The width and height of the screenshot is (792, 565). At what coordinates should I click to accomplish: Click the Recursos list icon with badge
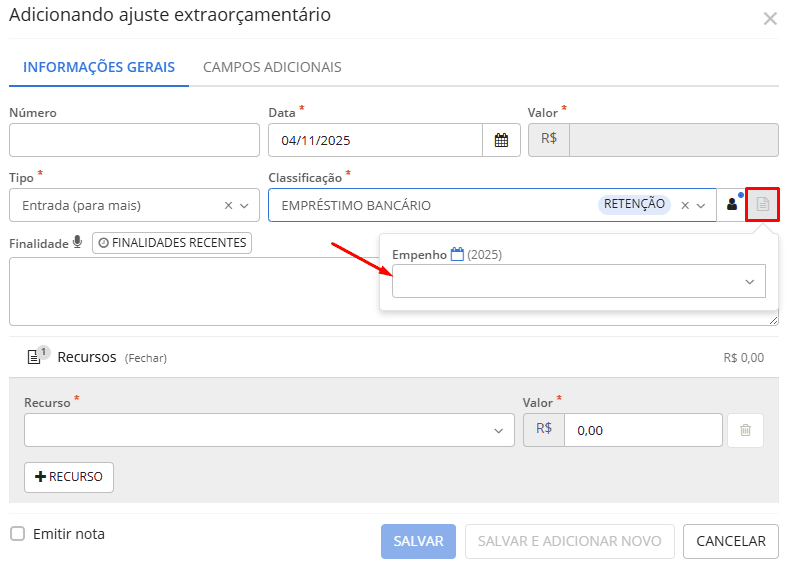point(34,357)
